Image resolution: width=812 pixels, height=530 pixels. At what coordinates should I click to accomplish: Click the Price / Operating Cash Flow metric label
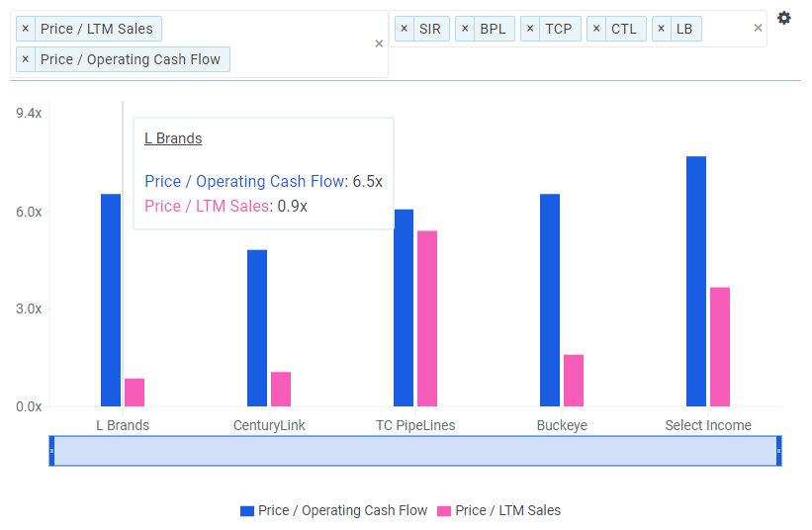click(x=131, y=59)
